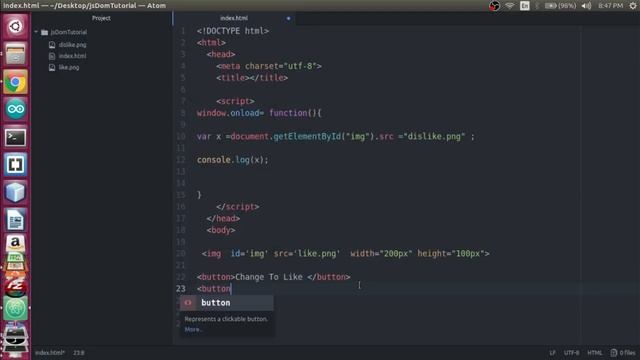Viewport: 640px width, 360px height.
Task: Click the index.html file icon in tree
Action: click(x=52, y=56)
